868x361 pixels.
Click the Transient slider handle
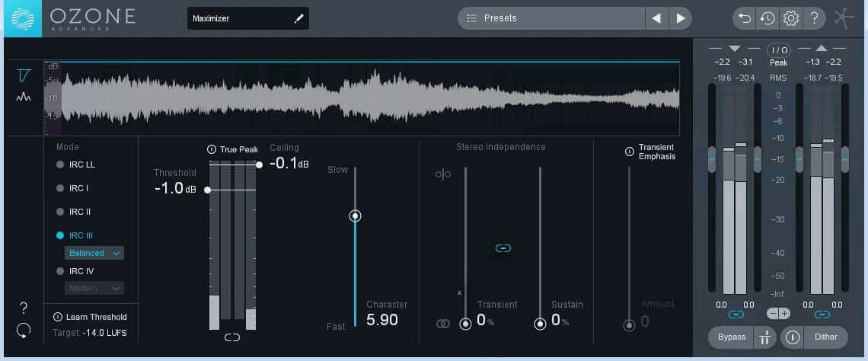(465, 324)
